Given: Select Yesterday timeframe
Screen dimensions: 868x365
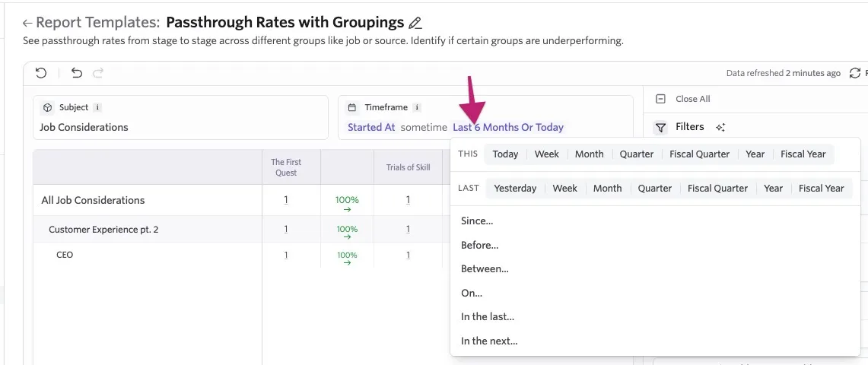Looking at the screenshot, I should [x=515, y=189].
